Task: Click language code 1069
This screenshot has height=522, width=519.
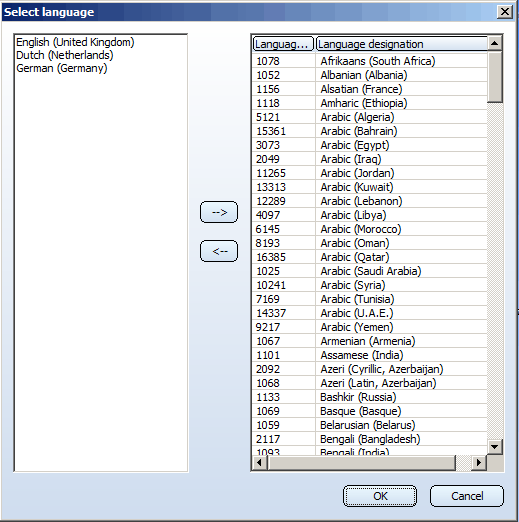Action: [x=268, y=411]
